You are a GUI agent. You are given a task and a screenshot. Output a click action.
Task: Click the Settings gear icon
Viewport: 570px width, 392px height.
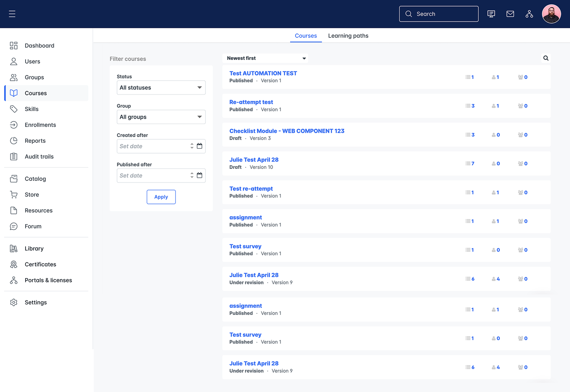click(x=14, y=302)
